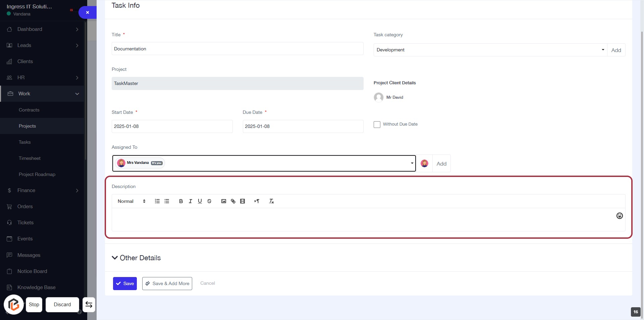Click the Due Date input field

(303, 127)
